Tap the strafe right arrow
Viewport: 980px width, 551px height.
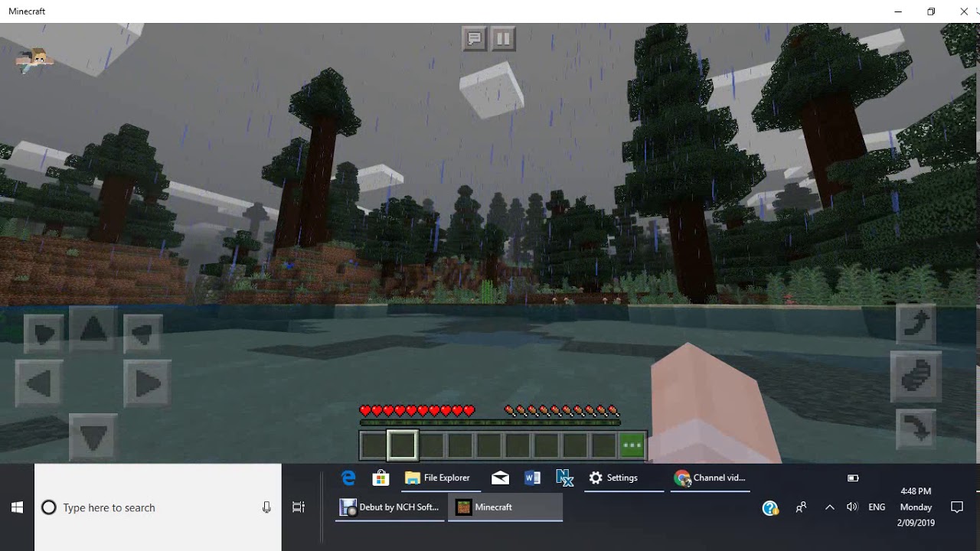click(146, 383)
